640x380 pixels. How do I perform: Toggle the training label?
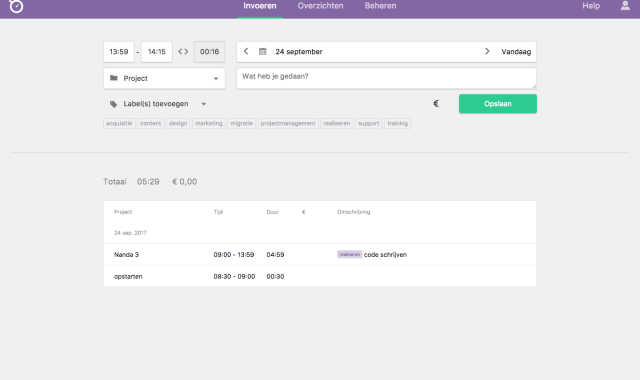click(x=398, y=123)
